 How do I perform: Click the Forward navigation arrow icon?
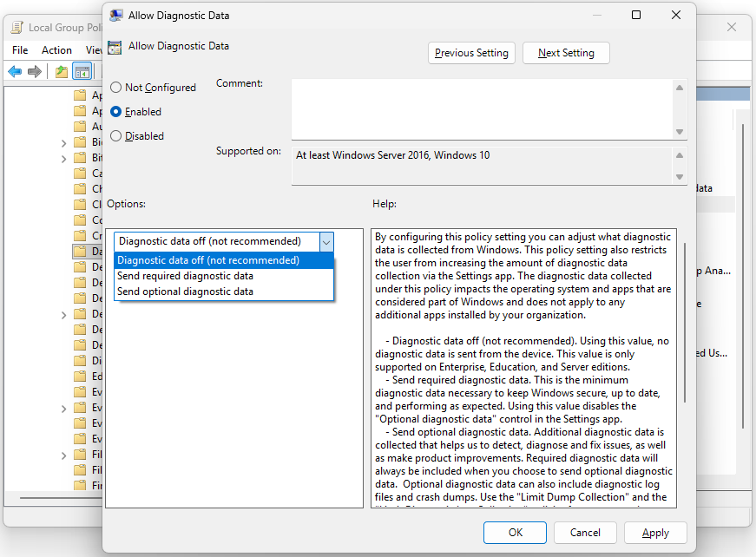point(36,71)
